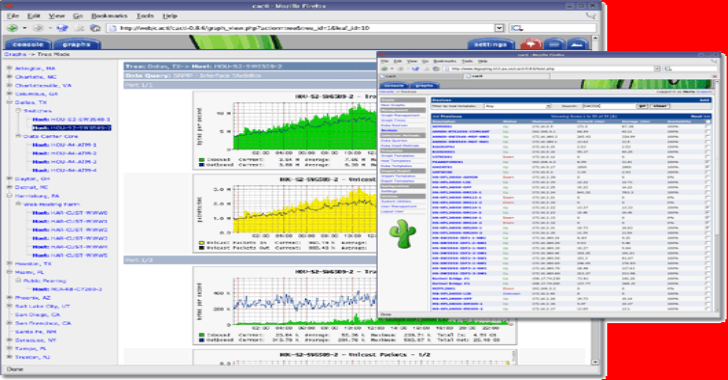
Task: Click into the device search input field
Action: click(x=608, y=106)
